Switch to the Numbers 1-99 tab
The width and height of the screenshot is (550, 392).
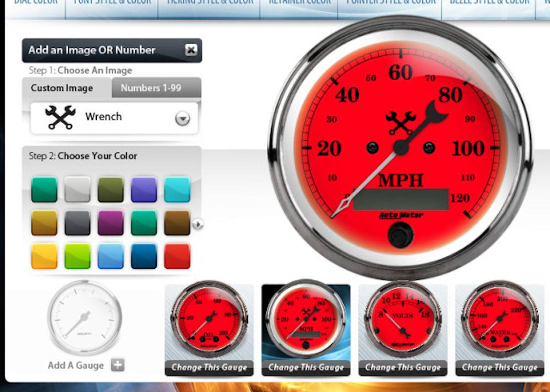155,88
